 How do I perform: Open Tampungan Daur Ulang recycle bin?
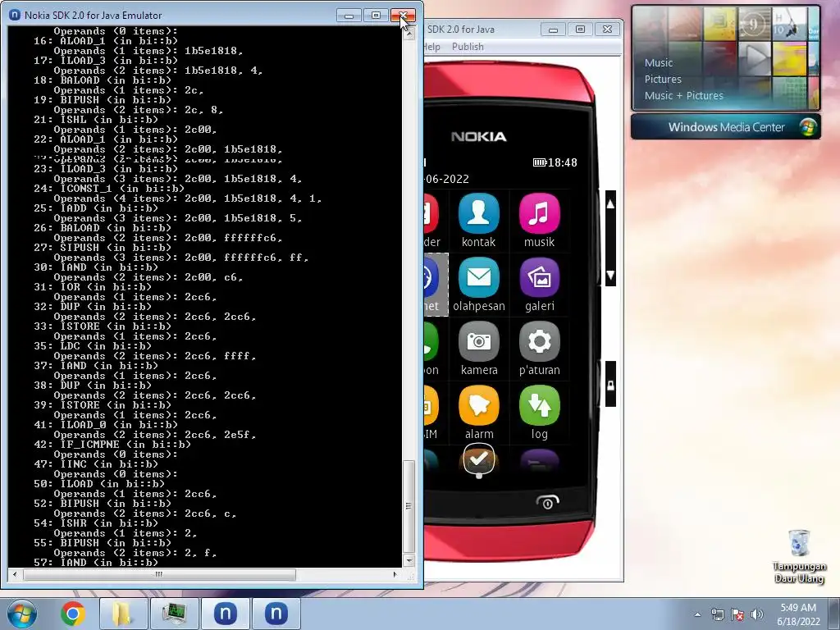[799, 556]
